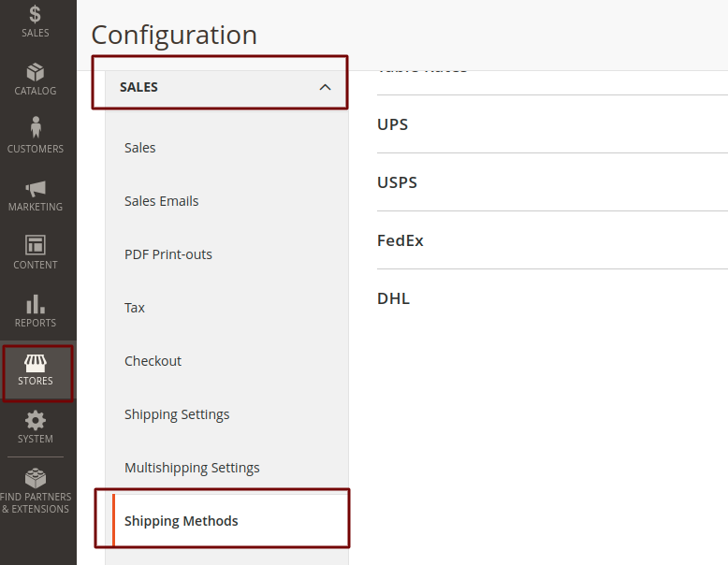Click the Catalog box icon
728x565 pixels.
click(x=36, y=72)
